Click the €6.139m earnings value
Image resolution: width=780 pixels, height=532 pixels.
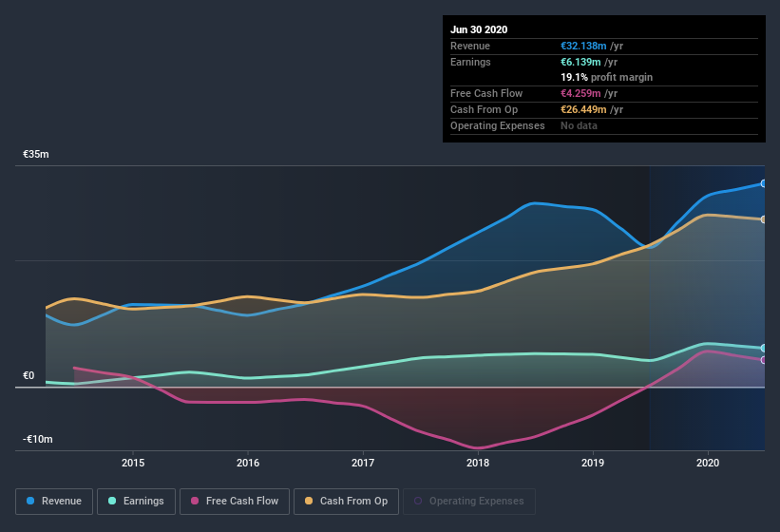click(x=580, y=62)
